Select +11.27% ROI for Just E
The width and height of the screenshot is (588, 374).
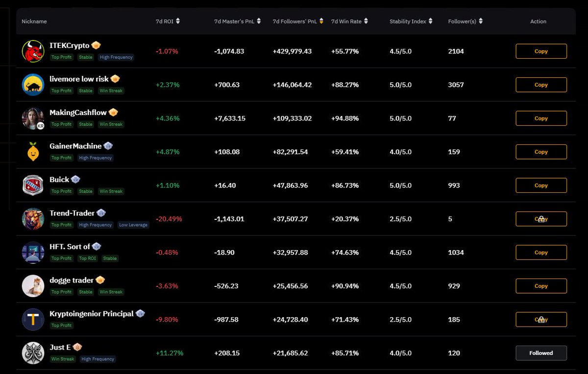pyautogui.click(x=169, y=353)
